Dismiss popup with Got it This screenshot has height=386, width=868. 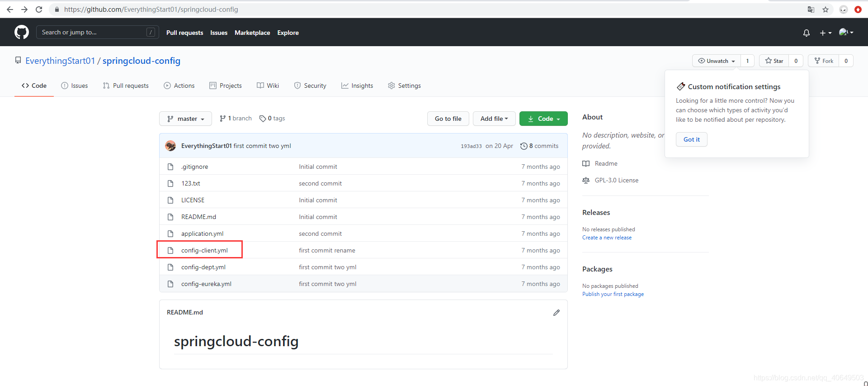(x=692, y=139)
